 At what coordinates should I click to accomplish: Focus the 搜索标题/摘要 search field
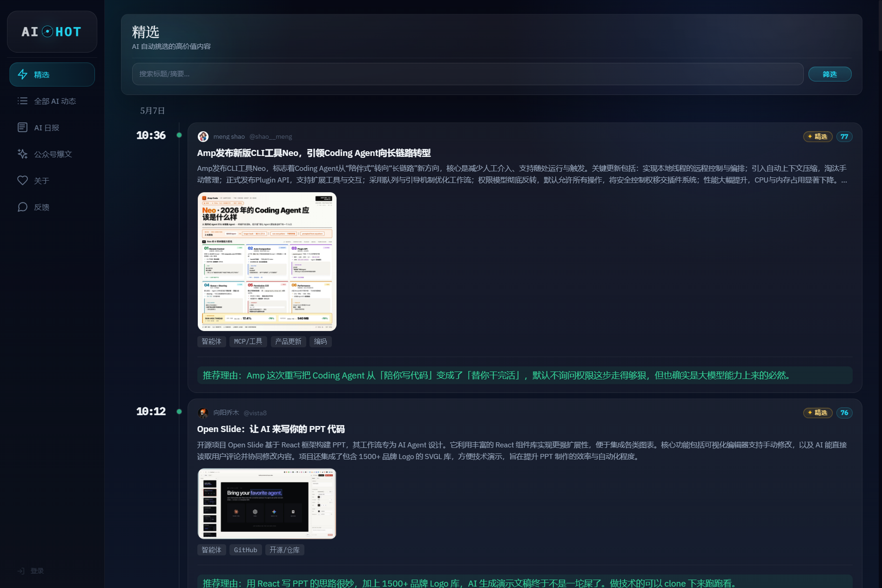[468, 74]
